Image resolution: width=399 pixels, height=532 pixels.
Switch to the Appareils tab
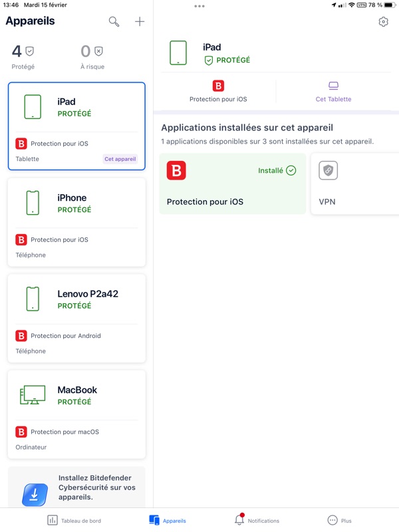click(168, 520)
